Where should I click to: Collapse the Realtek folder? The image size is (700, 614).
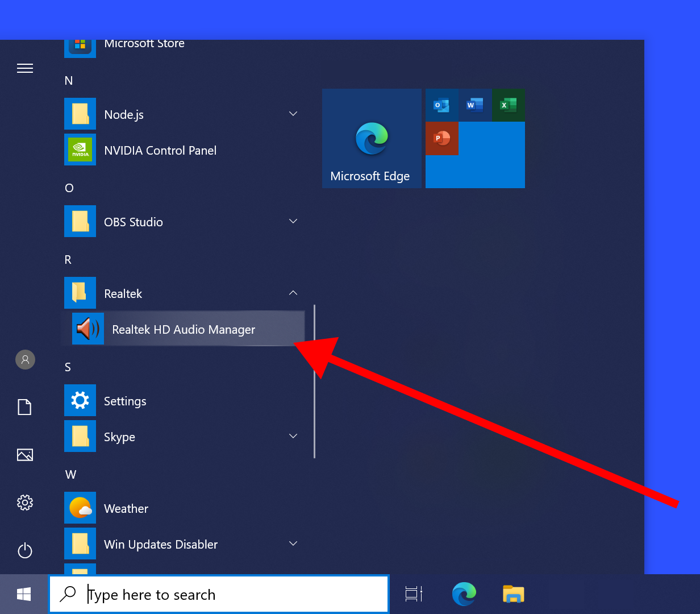(293, 293)
